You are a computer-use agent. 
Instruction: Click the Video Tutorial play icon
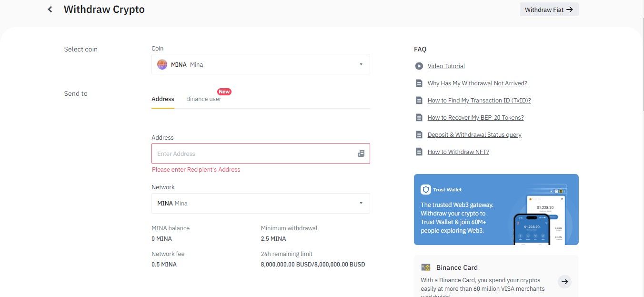pos(419,66)
